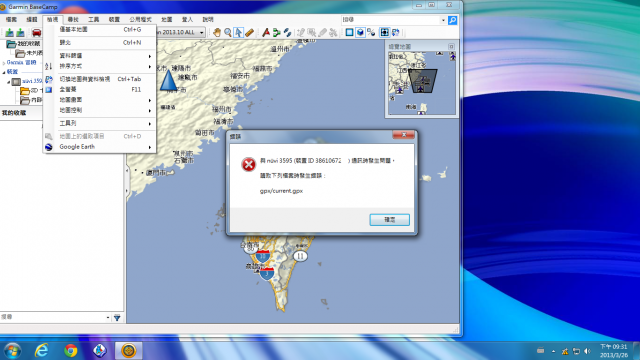
Task: Choose the F11 full screen entry
Action: (100, 89)
